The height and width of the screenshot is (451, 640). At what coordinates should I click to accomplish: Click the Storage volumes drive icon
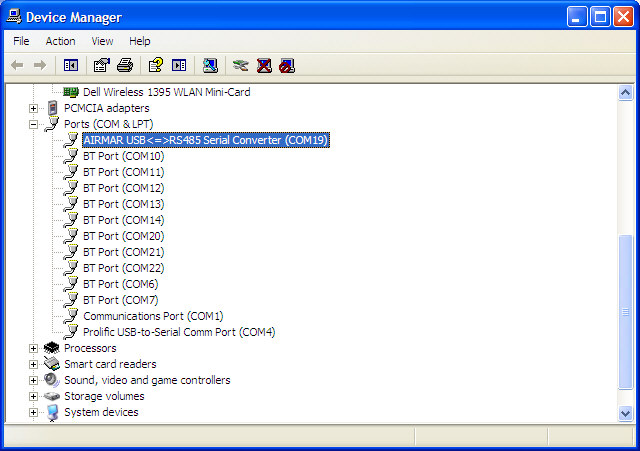click(x=52, y=396)
